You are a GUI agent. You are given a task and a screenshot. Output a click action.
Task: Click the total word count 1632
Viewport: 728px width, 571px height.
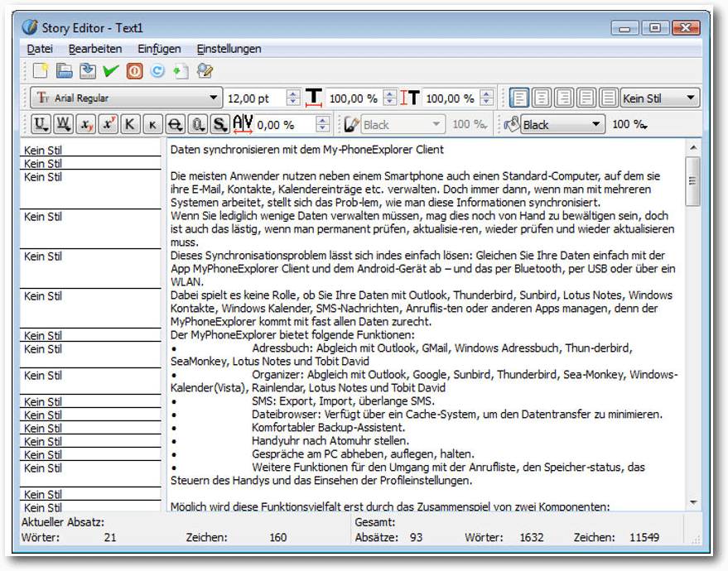pyautogui.click(x=531, y=537)
